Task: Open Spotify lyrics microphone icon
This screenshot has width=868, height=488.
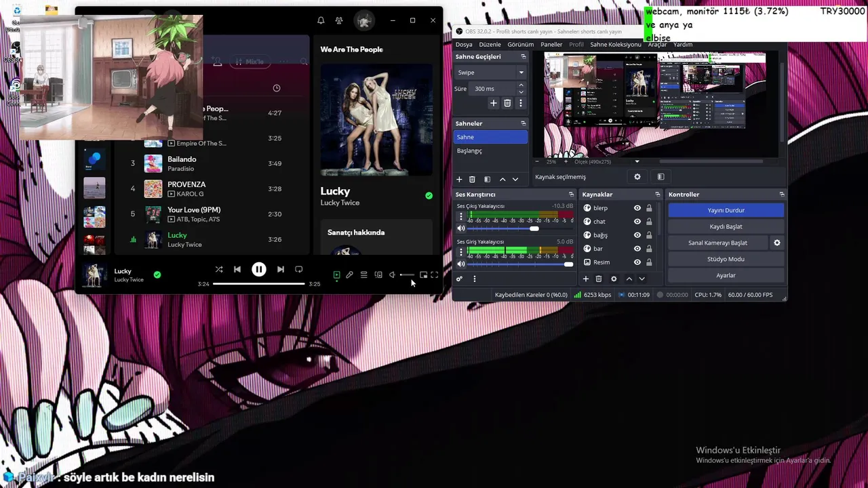Action: point(349,274)
